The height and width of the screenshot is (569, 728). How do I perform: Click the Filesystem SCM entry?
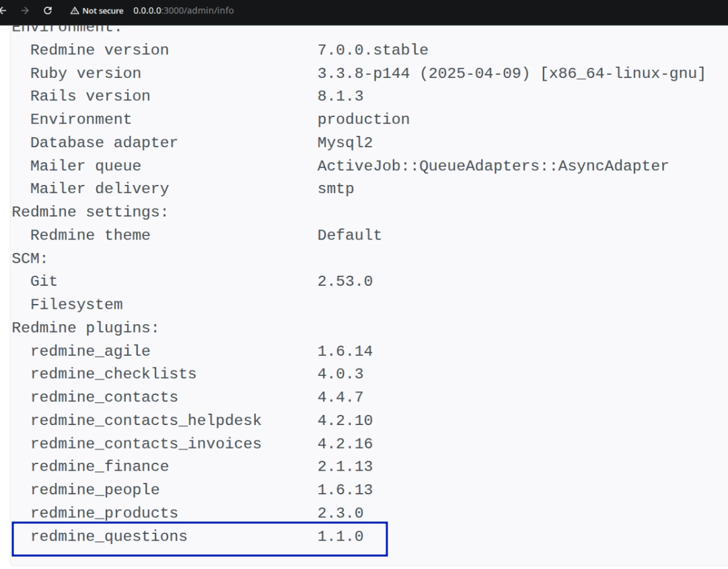click(76, 305)
